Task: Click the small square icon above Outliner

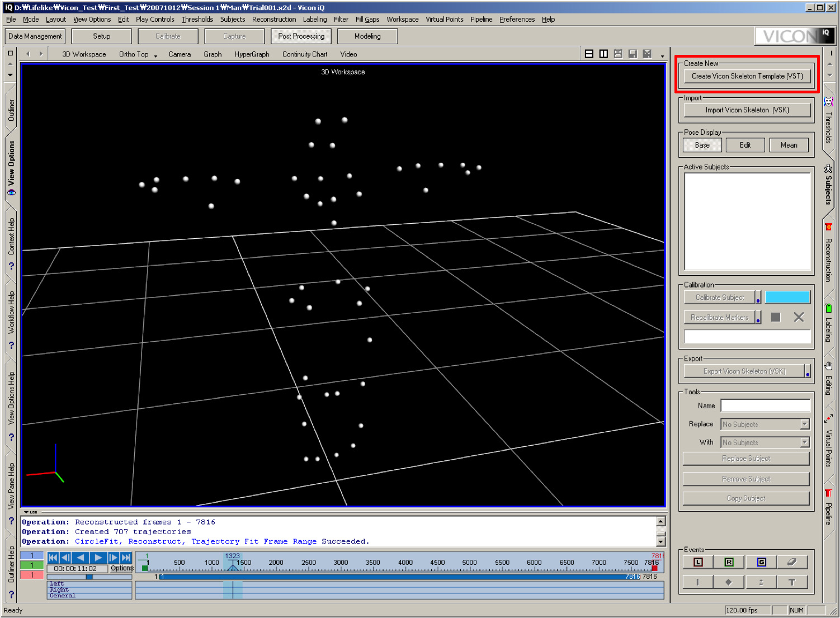Action: (x=10, y=53)
